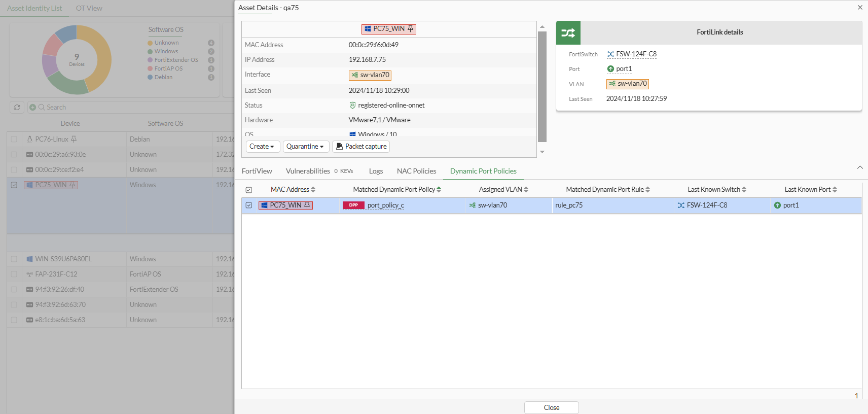Uncheck the PC75_WIN row in asset list
The width and height of the screenshot is (868, 414).
pos(14,185)
